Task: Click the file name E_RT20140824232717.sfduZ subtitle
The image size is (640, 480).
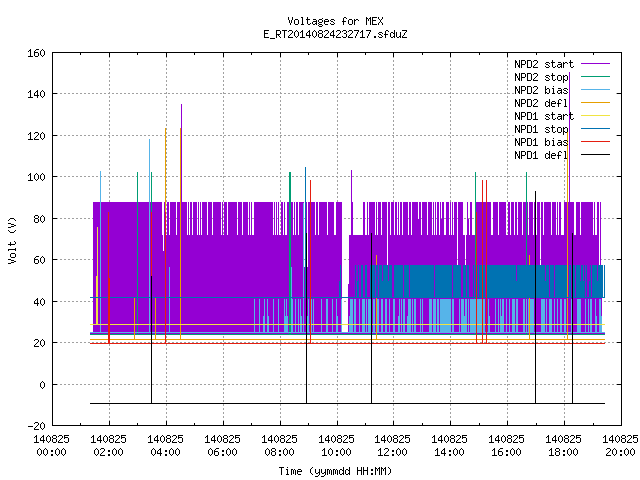Action: point(336,34)
